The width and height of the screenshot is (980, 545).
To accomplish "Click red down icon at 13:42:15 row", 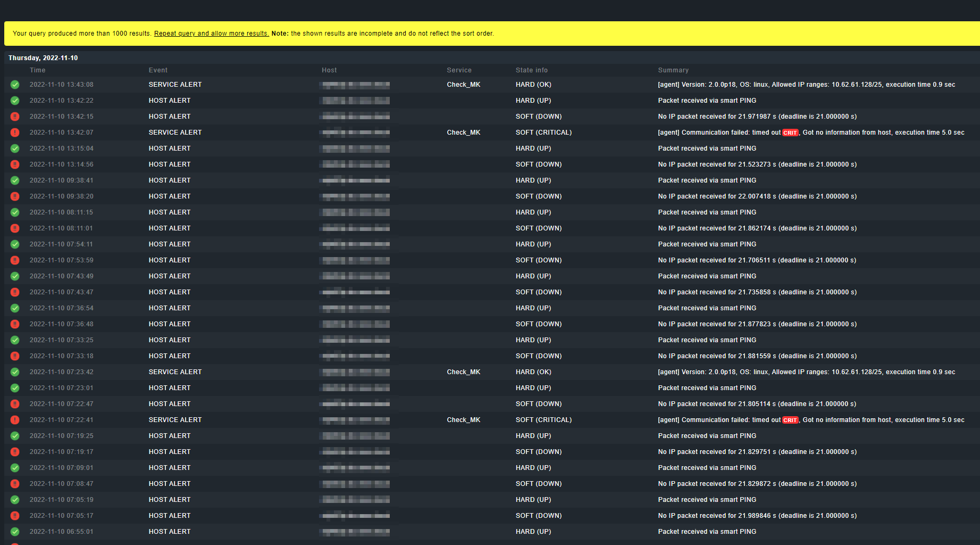I will pyautogui.click(x=15, y=117).
